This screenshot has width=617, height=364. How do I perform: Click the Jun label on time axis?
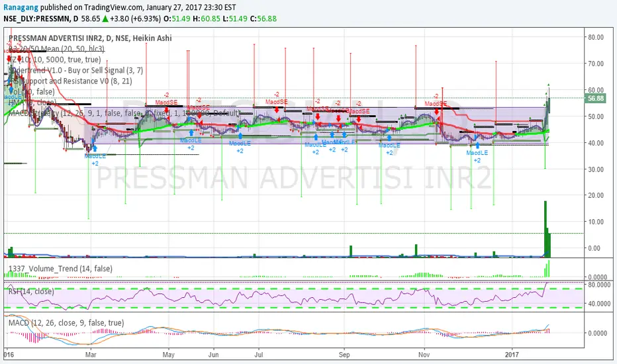coord(213,355)
